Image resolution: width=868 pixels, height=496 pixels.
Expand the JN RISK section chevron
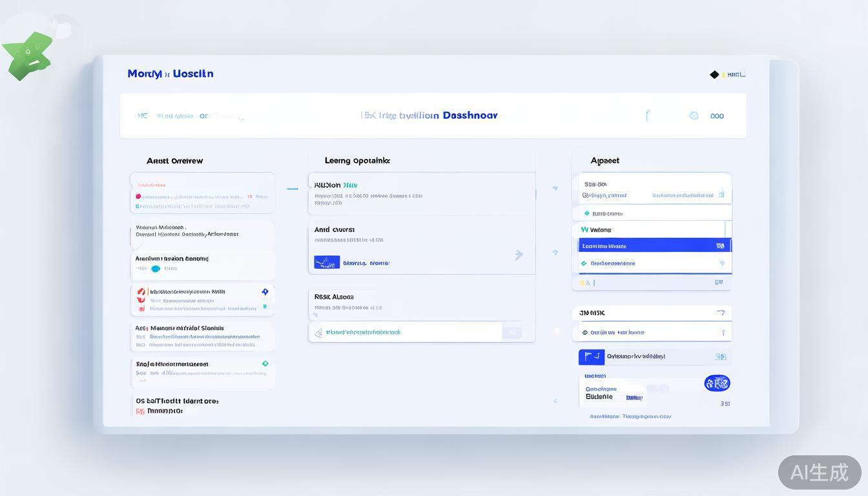coord(721,313)
